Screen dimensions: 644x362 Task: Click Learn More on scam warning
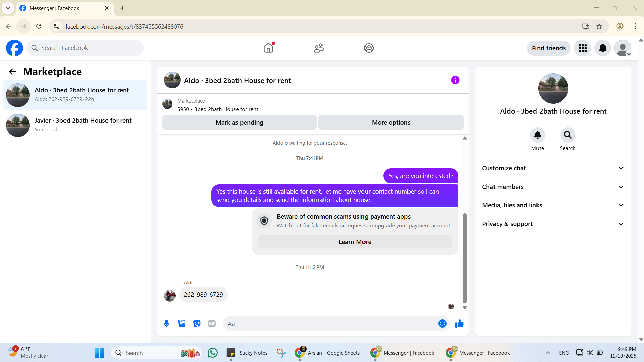click(355, 242)
